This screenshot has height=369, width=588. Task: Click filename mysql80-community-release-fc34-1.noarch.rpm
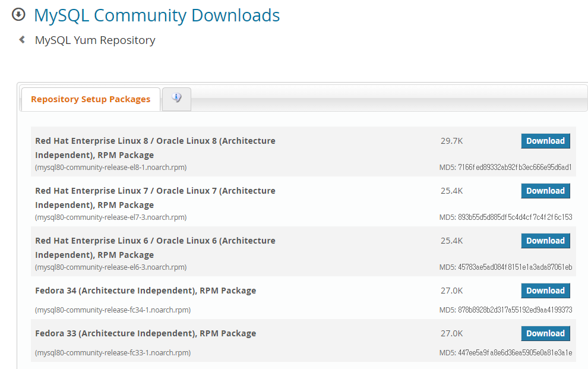click(113, 310)
